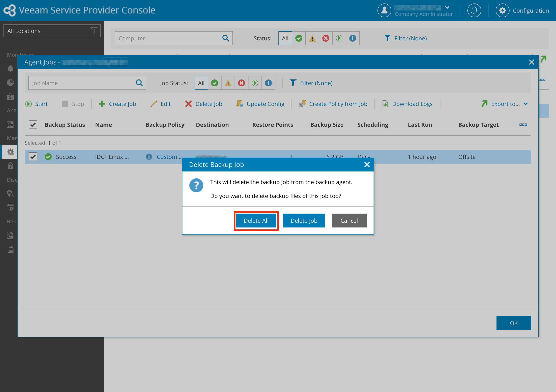This screenshot has width=556, height=392.
Task: Filter jobs by Info status icon
Action: pyautogui.click(x=268, y=83)
